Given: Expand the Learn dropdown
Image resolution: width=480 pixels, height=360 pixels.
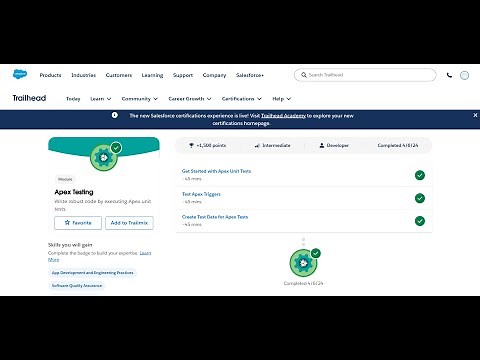Looking at the screenshot, I should coord(101,99).
